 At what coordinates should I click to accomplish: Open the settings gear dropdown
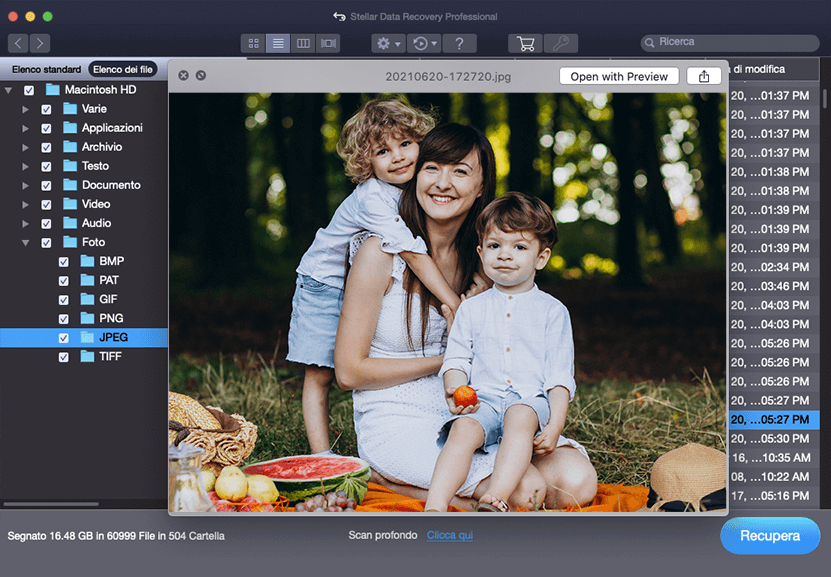(386, 43)
